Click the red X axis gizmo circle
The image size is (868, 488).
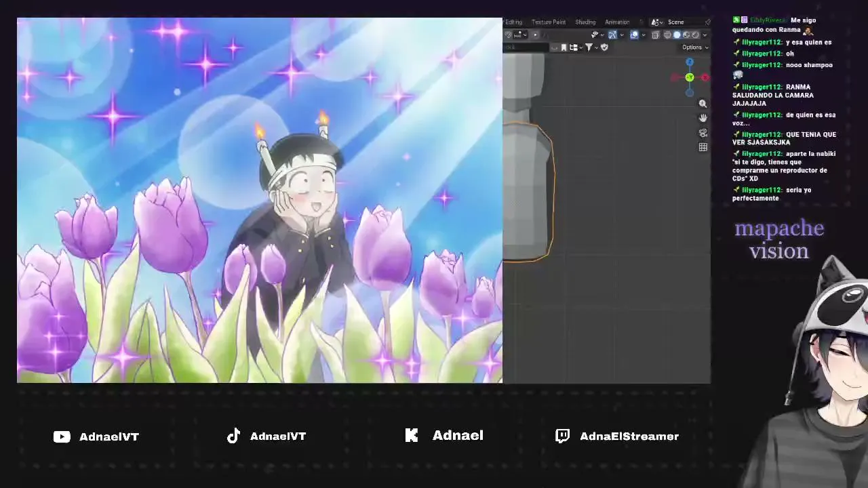[x=705, y=77]
